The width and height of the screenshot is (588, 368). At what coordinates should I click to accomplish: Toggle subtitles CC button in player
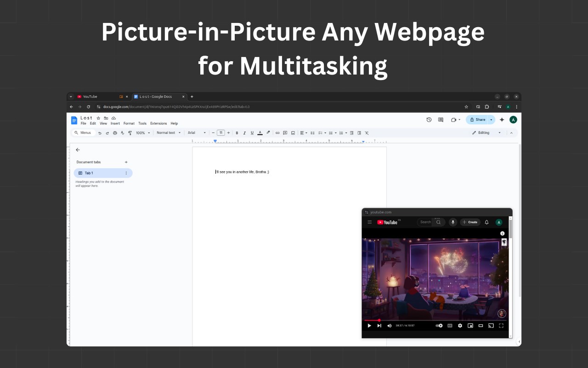point(450,326)
